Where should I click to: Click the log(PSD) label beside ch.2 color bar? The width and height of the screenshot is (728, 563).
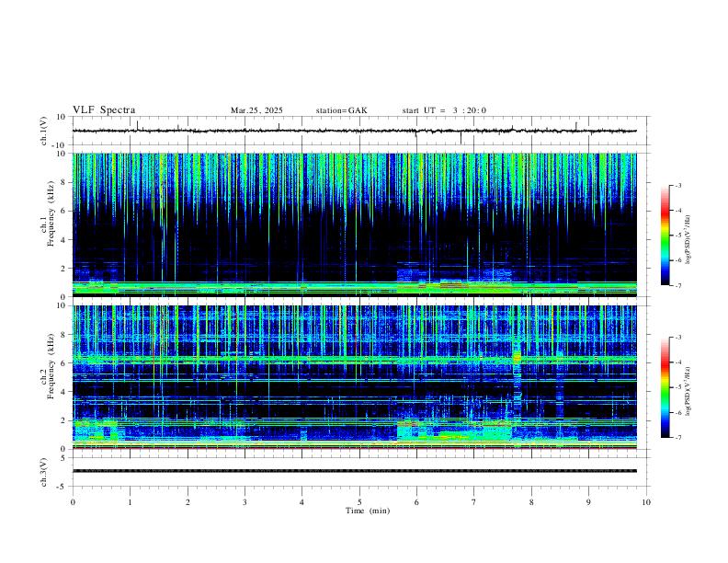point(688,392)
